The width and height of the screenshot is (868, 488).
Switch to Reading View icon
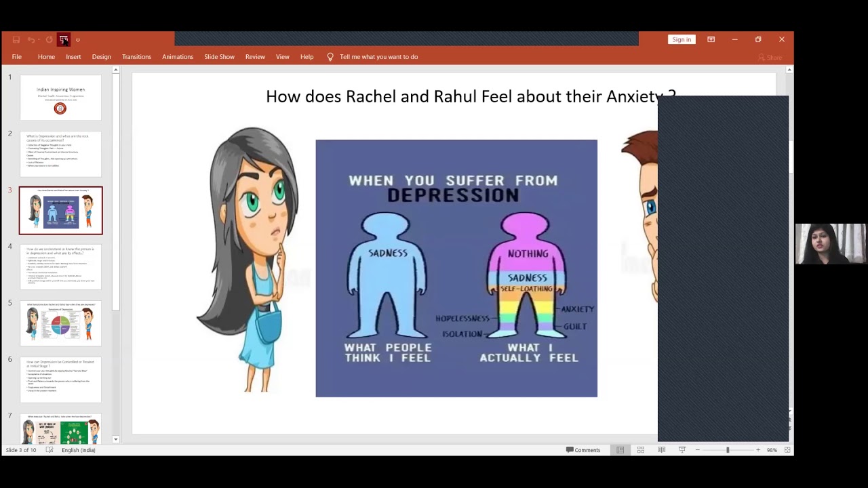tap(661, 450)
